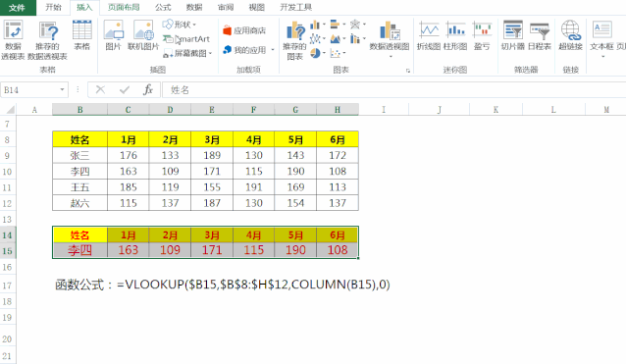Viewport: 626px width, 364px height.
Task: Insert a Hyperlink (超链接)
Action: [x=570, y=36]
